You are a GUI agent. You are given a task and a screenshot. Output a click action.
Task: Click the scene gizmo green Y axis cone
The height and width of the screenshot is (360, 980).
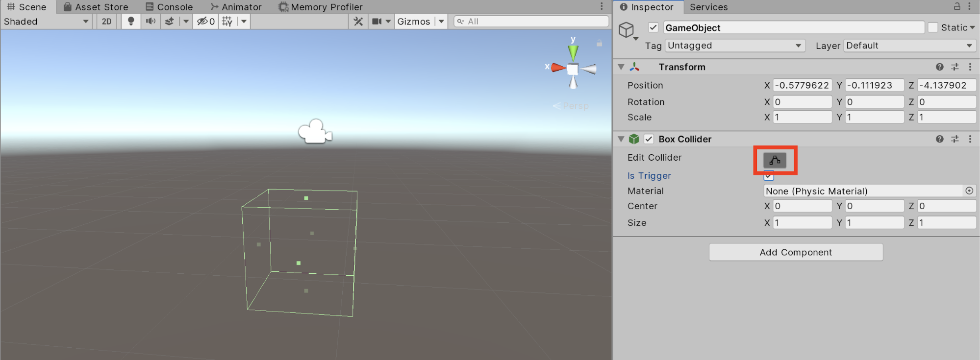[573, 51]
